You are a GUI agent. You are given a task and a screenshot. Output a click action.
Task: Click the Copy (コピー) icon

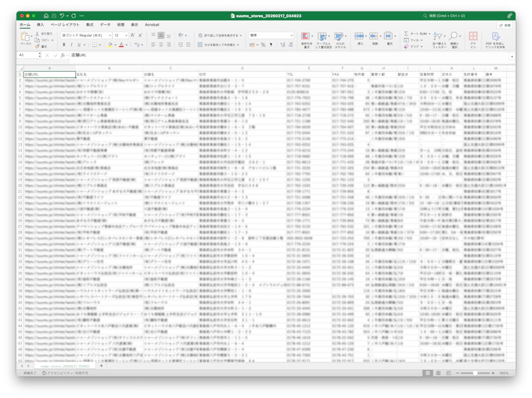coord(38,40)
